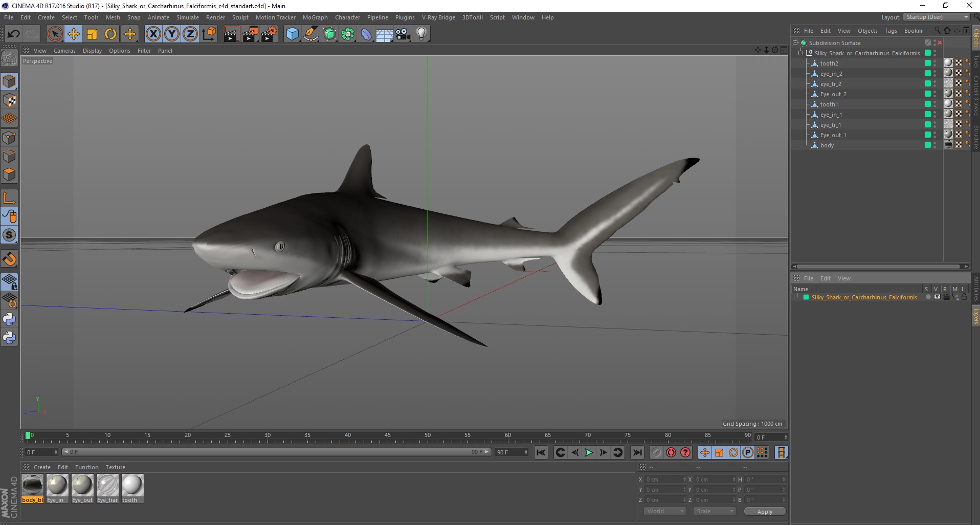Select the Live Selection tool
Viewport: 980px width, 525px height.
pyautogui.click(x=55, y=34)
